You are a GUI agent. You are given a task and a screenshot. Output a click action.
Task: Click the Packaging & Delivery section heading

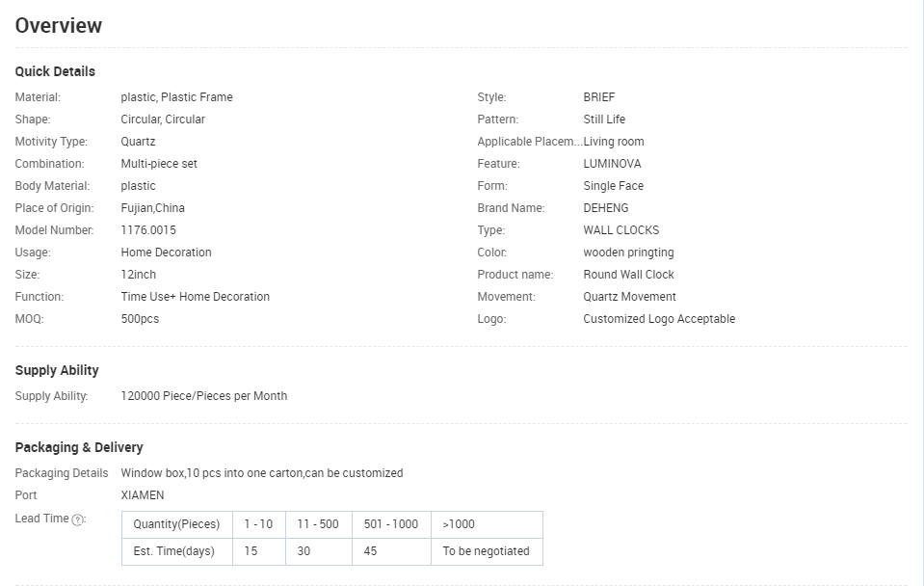pyautogui.click(x=79, y=447)
